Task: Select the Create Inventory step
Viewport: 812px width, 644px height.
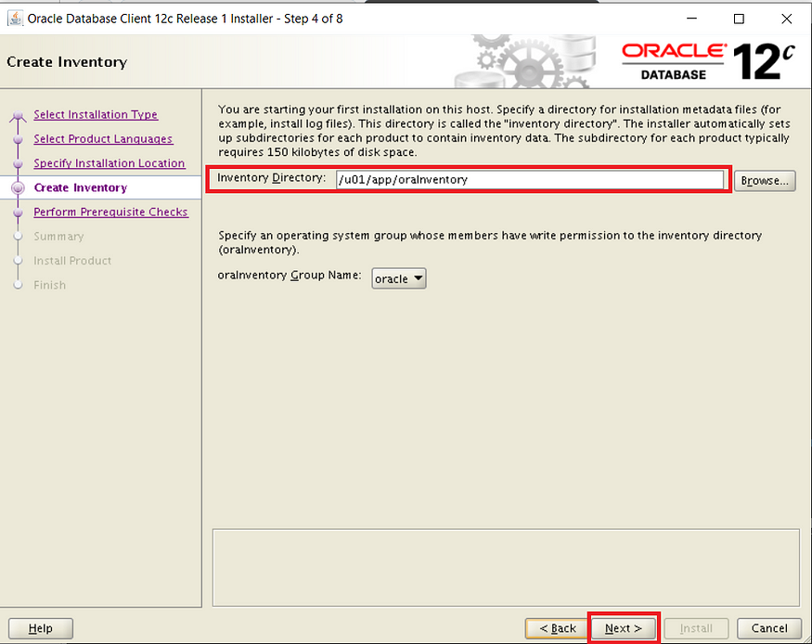Action: click(x=80, y=187)
